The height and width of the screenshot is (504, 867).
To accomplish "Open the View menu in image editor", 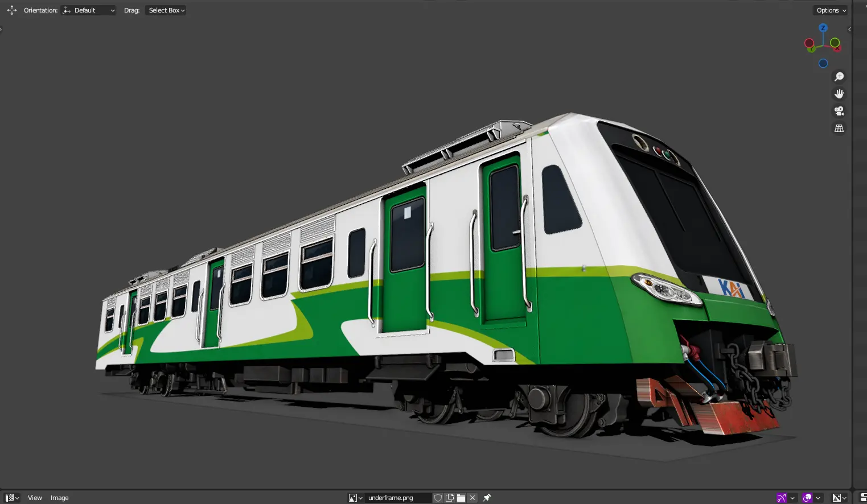I will point(35,498).
